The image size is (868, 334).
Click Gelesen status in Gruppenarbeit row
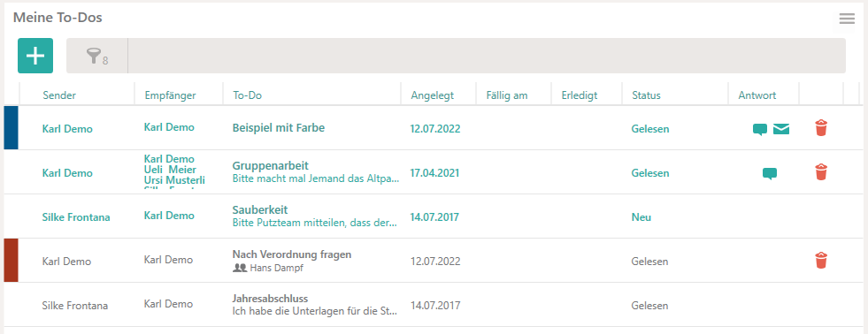(x=649, y=173)
